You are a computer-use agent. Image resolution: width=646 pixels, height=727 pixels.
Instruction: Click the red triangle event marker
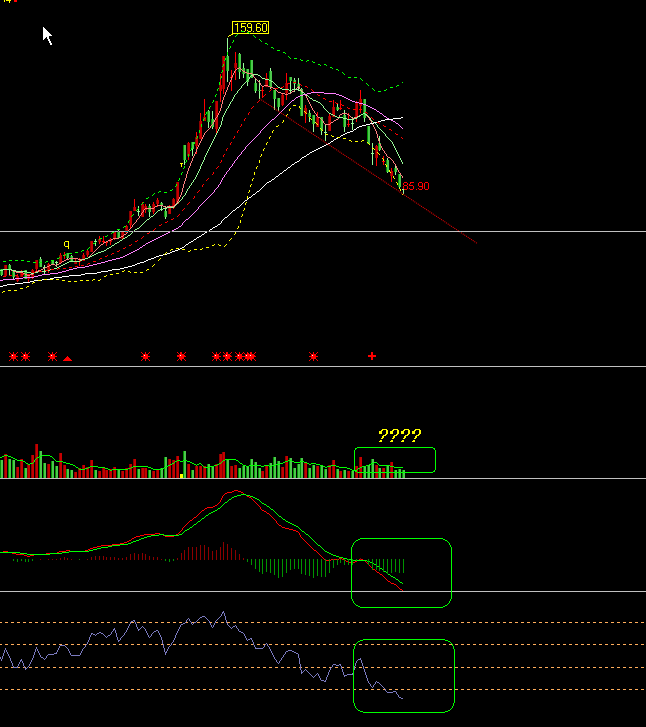click(x=68, y=358)
